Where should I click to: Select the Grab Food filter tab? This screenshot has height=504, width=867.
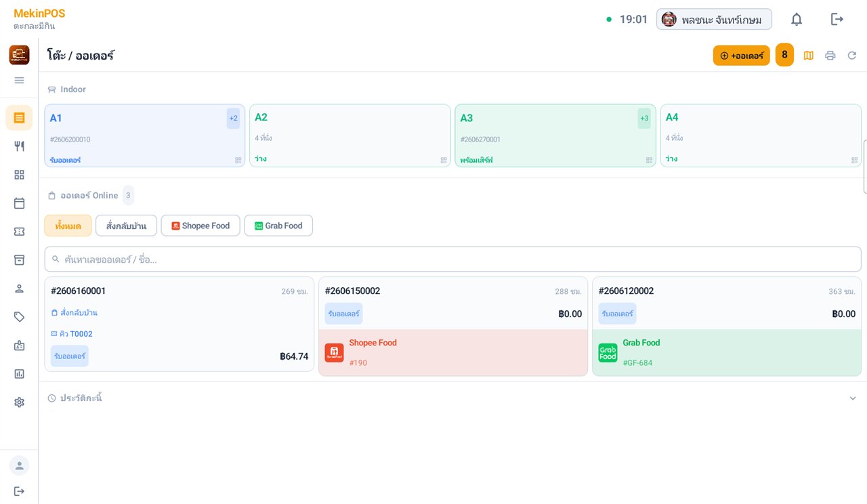278,226
